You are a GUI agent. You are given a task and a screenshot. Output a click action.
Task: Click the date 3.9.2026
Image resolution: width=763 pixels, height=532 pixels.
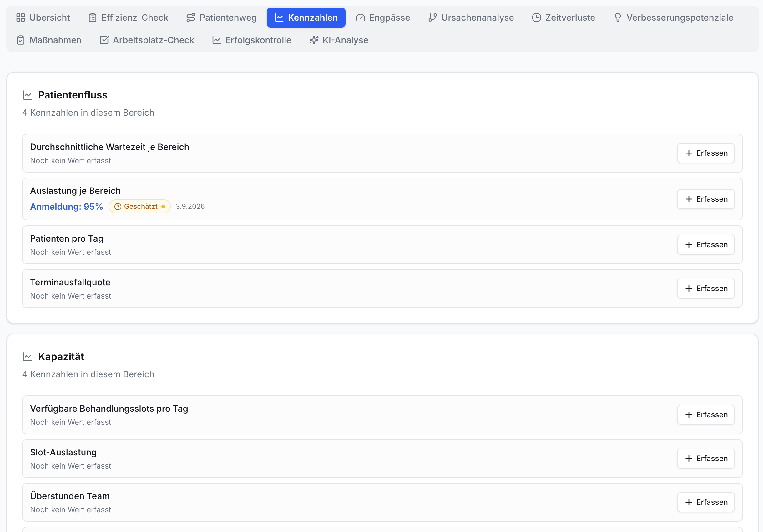pyautogui.click(x=190, y=207)
